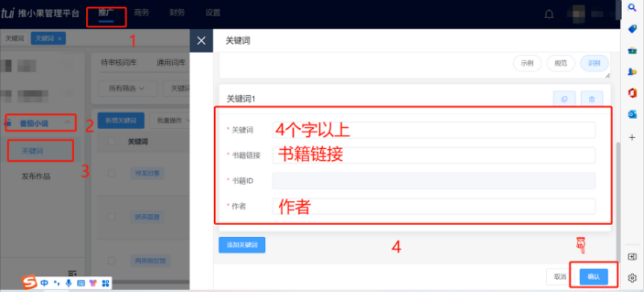Open the 通用词库 tab
The image size is (644, 292).
click(x=171, y=63)
